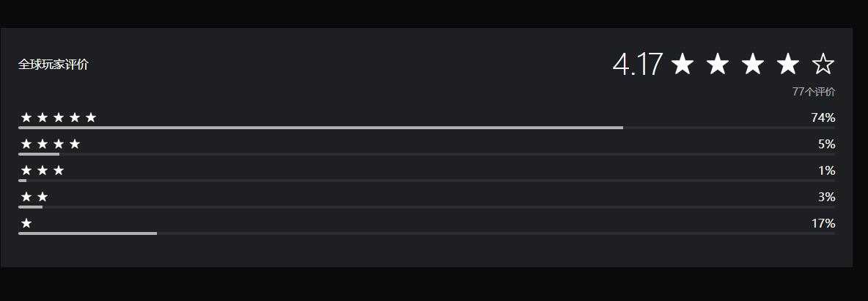Click the five-star rating row icons
The image size is (868, 301).
click(59, 117)
